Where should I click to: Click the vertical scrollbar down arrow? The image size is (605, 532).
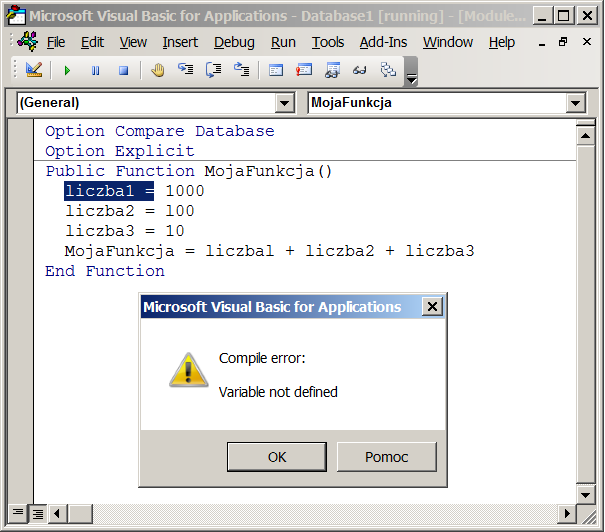(585, 494)
